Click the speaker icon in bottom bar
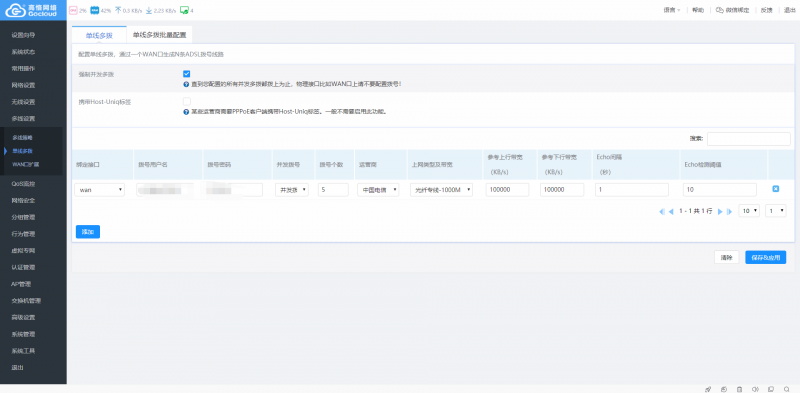Viewport: 800px width, 393px height. tap(756, 389)
